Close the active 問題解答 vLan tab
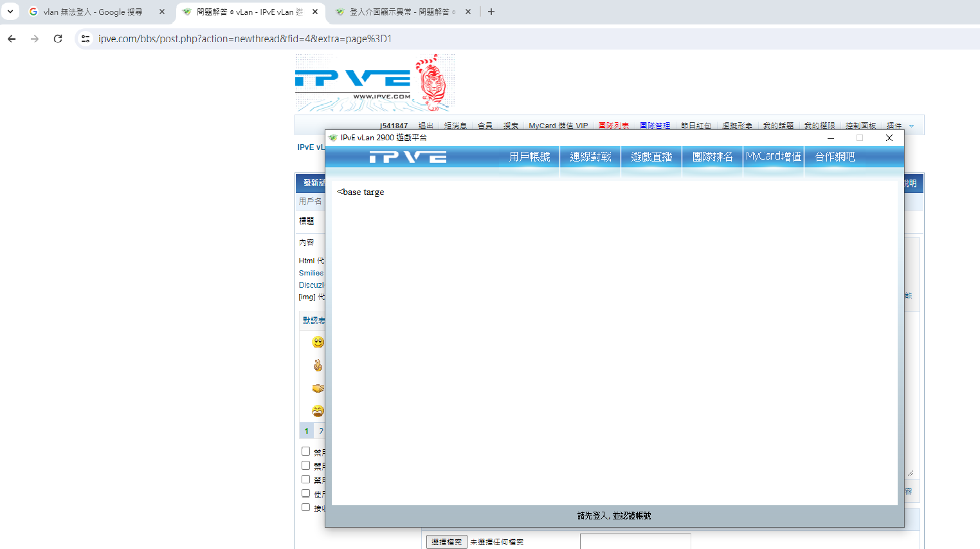The width and height of the screenshot is (980, 549). (x=315, y=12)
